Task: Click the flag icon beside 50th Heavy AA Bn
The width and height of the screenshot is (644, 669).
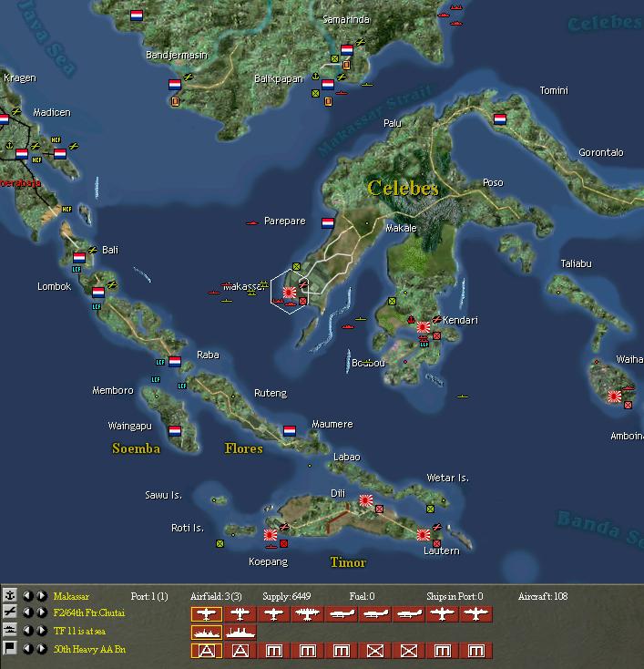Action: pyautogui.click(x=9, y=649)
